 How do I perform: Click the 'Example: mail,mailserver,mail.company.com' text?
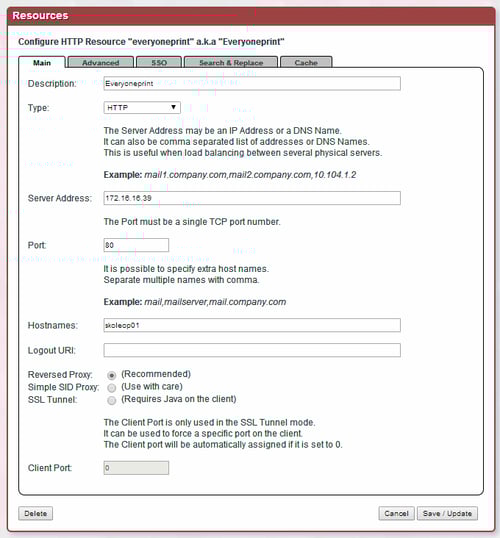(195, 302)
